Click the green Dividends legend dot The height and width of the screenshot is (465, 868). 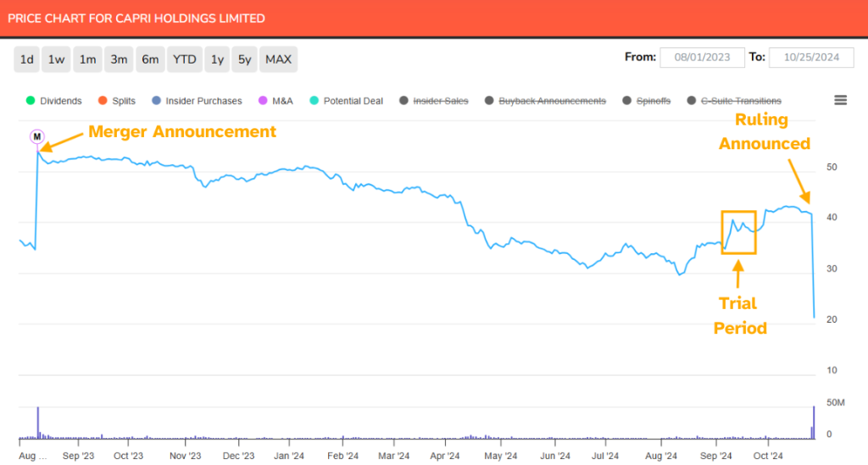coord(31,101)
